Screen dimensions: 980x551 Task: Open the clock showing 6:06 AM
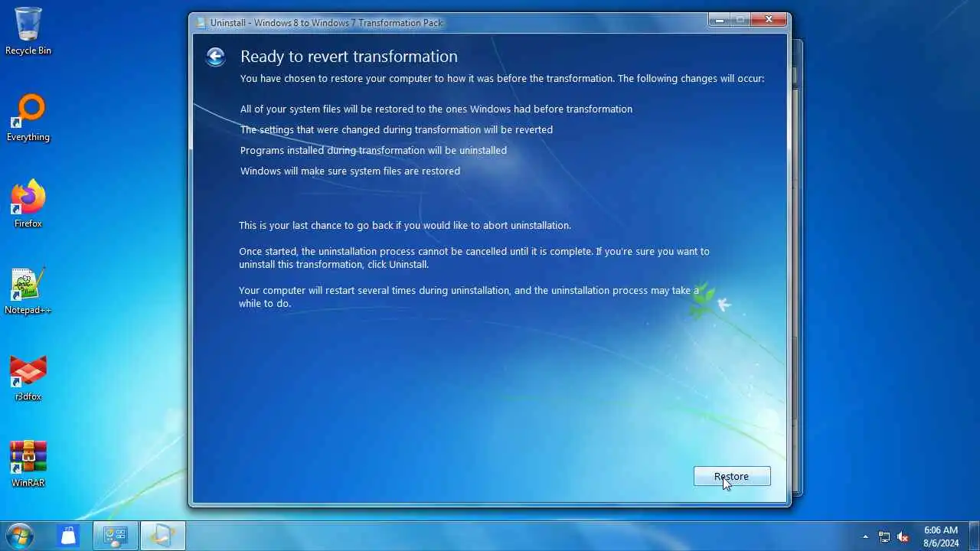tap(941, 536)
